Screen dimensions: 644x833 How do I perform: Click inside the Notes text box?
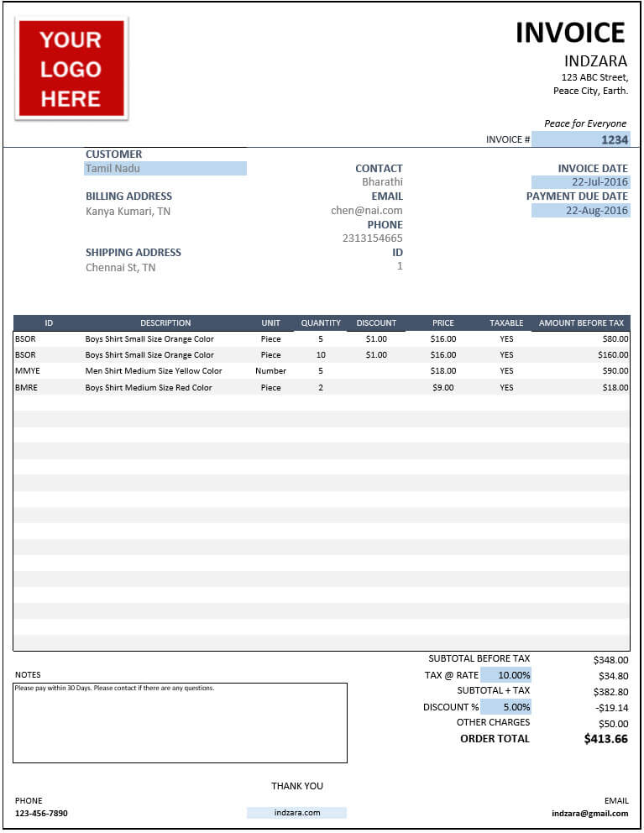tap(181, 723)
